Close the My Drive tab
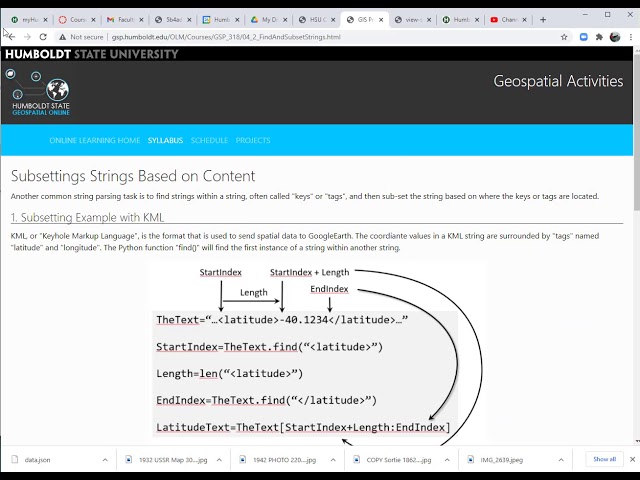This screenshot has width=640, height=480. 285,20
